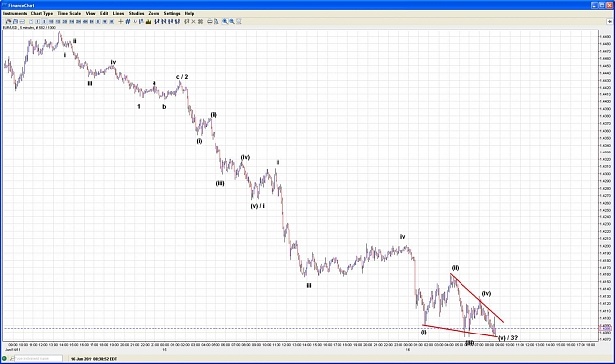Click the page icon next to printer

tap(216, 22)
